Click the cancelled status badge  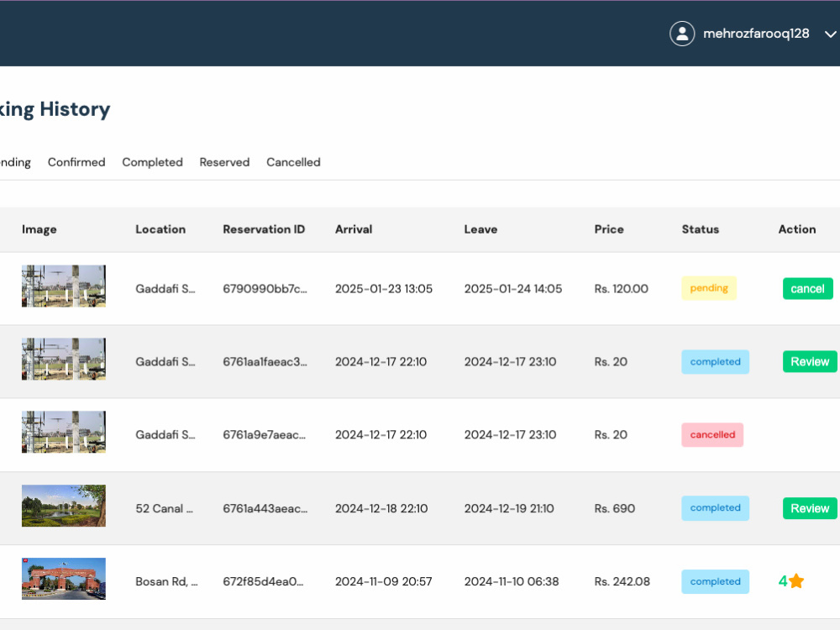[712, 434]
